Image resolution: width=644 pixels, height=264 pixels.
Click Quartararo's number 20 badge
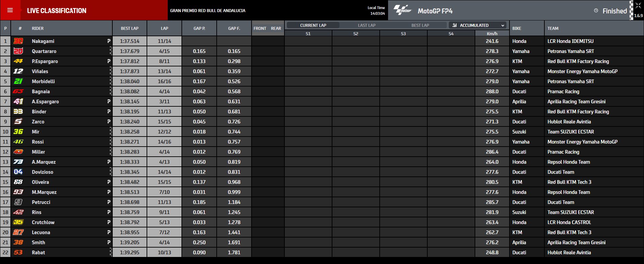[18, 51]
